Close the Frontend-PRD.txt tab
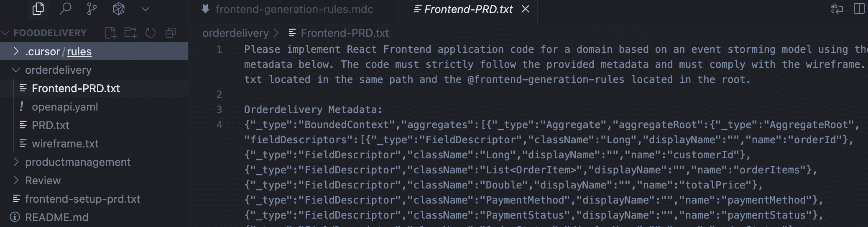The image size is (868, 227). (x=526, y=9)
